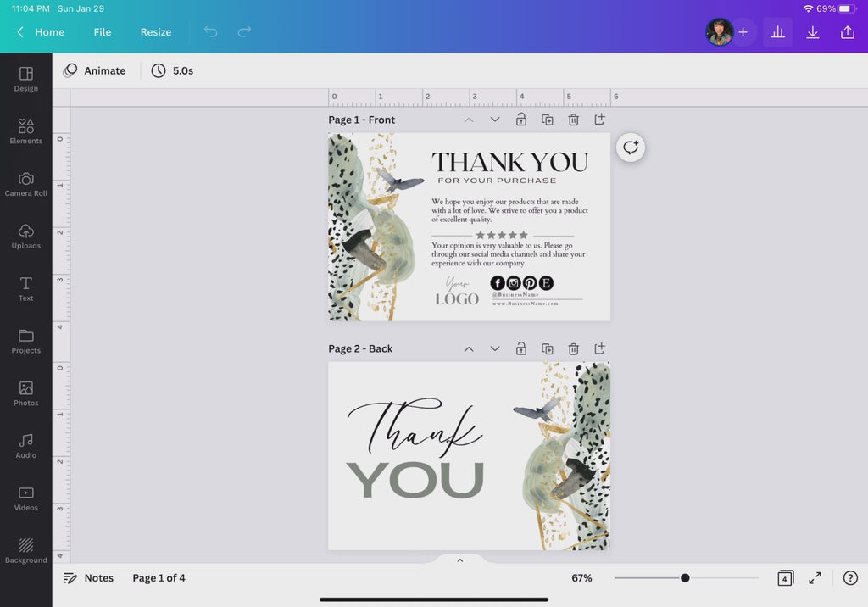Select the Pinterest icon on the card
868x607 pixels.
[530, 283]
